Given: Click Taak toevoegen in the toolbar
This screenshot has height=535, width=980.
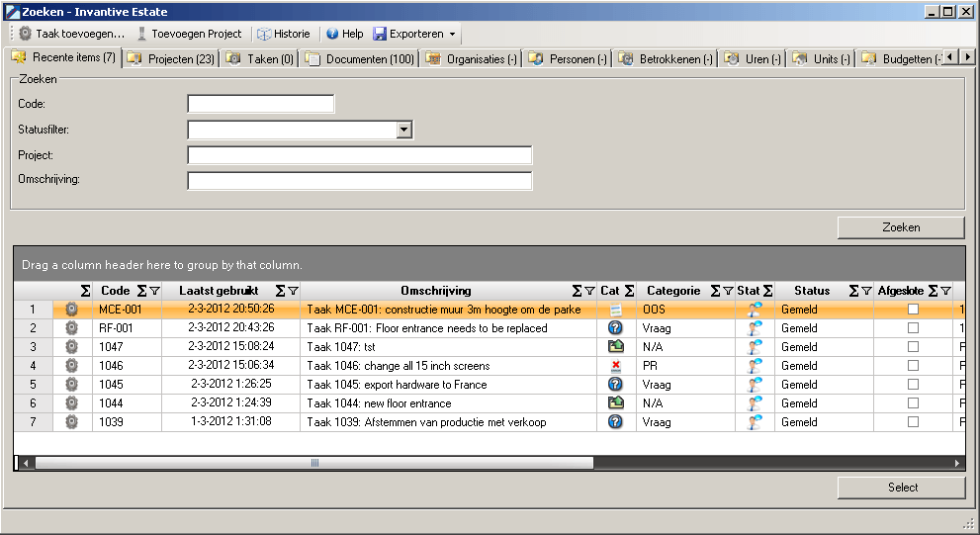Looking at the screenshot, I should tap(71, 34).
